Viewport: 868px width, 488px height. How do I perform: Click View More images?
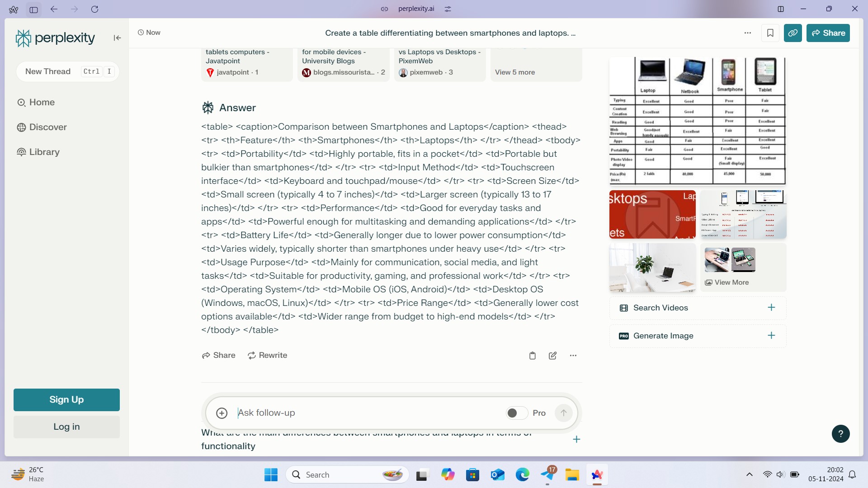click(743, 267)
